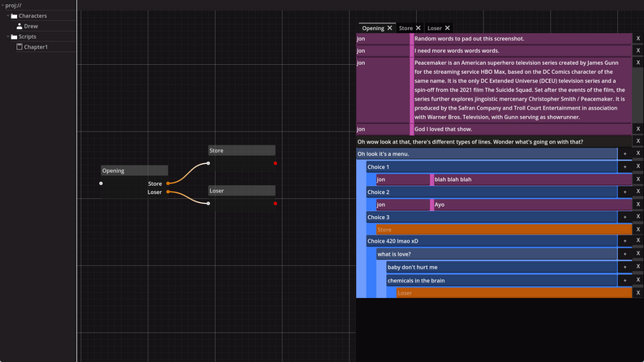The width and height of the screenshot is (644, 362).
Task: Collapse the proj:// root tree
Action: click(x=2, y=6)
